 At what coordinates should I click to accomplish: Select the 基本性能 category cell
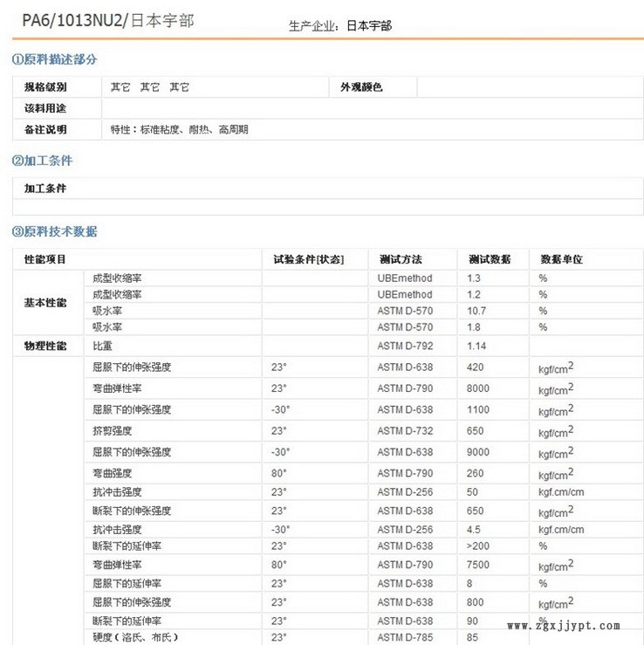pyautogui.click(x=45, y=302)
